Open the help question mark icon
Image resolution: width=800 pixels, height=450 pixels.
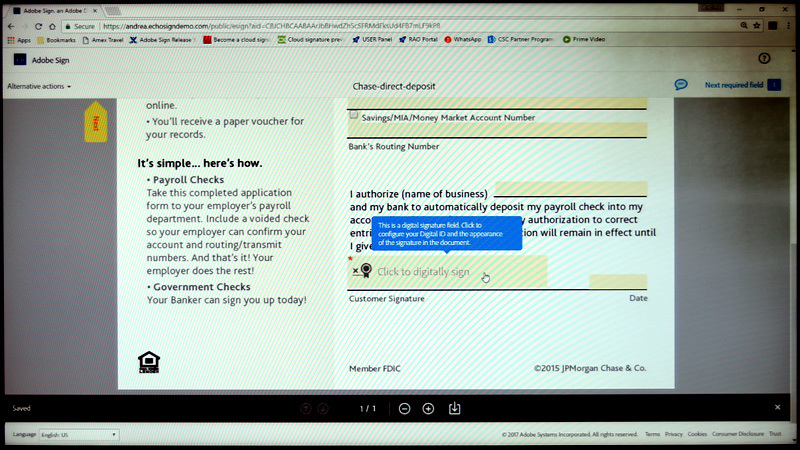(764, 58)
